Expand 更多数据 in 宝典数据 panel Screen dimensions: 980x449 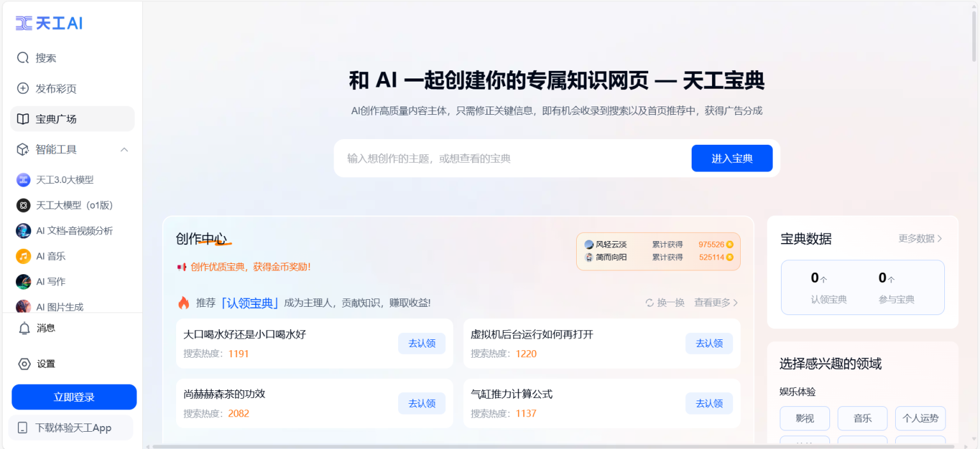pyautogui.click(x=920, y=239)
